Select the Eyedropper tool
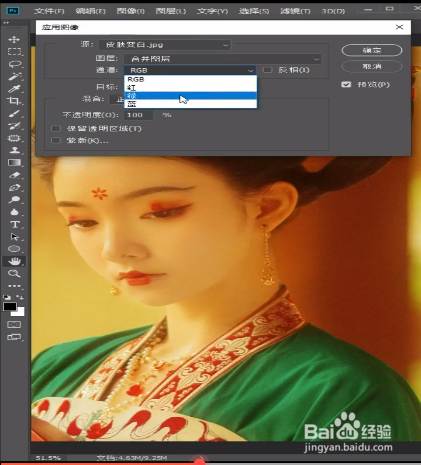Viewport: 421px width, 465px height. coord(14,89)
